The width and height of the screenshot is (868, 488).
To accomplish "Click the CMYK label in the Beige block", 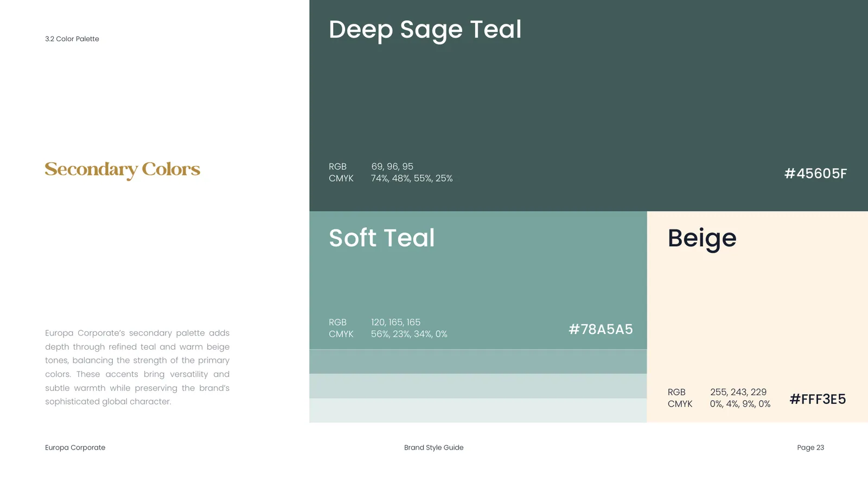I will (680, 404).
